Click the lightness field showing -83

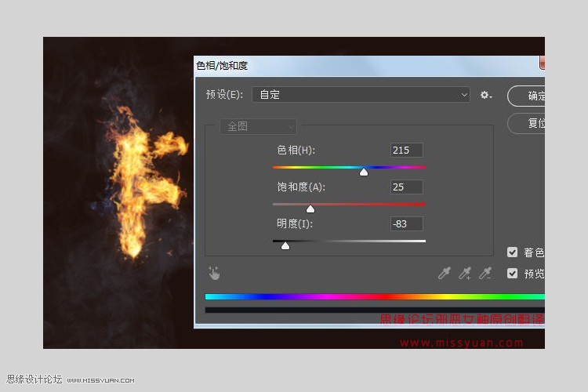coord(406,223)
